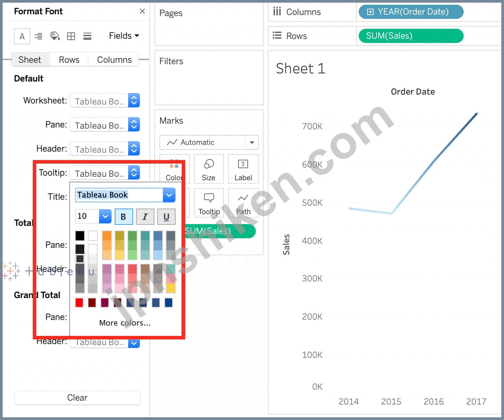Open the Borders format icon
Viewport: 504px width, 420px height.
[x=71, y=36]
